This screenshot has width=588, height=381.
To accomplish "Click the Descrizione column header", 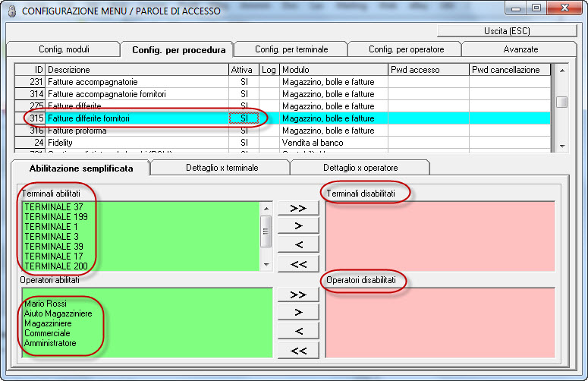I will click(137, 70).
